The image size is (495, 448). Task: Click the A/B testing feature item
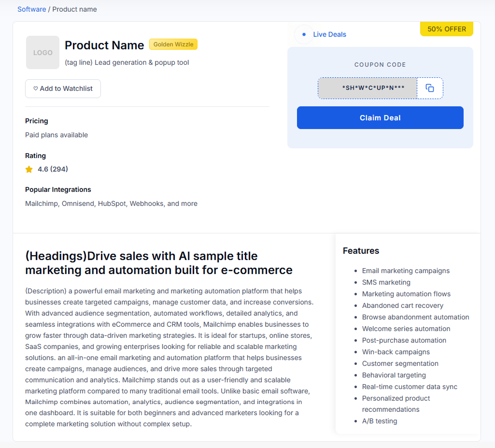coord(380,421)
